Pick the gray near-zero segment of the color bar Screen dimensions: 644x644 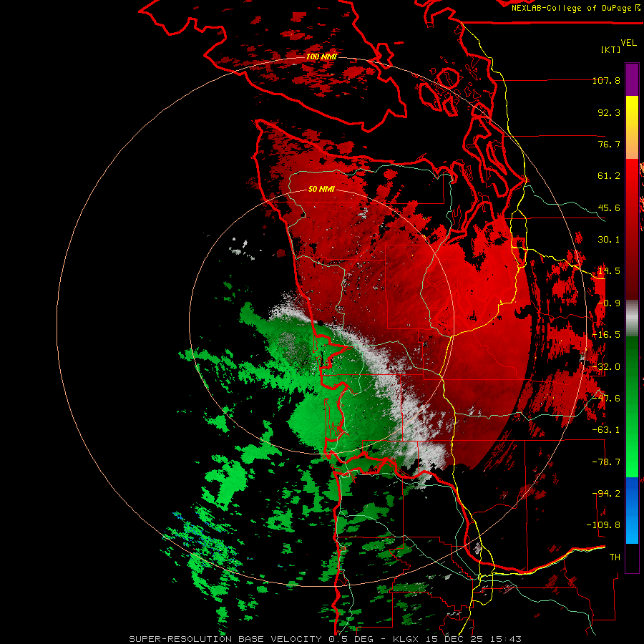[632, 318]
